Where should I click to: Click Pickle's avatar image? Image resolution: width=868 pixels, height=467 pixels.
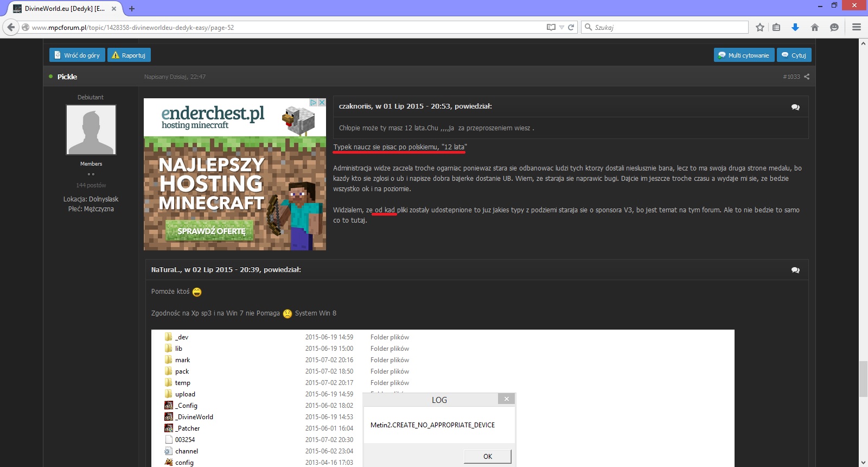point(91,130)
